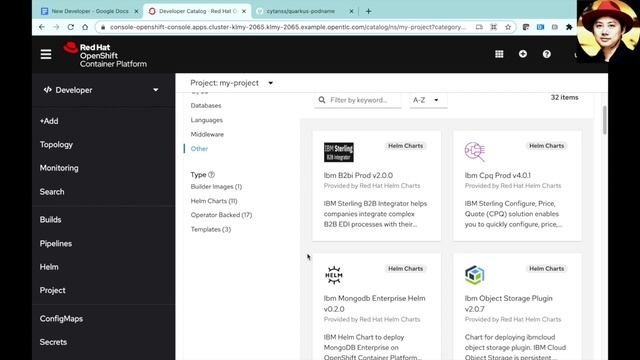This screenshot has height=360, width=640.
Task: Reload the current page
Action: pos(71,27)
